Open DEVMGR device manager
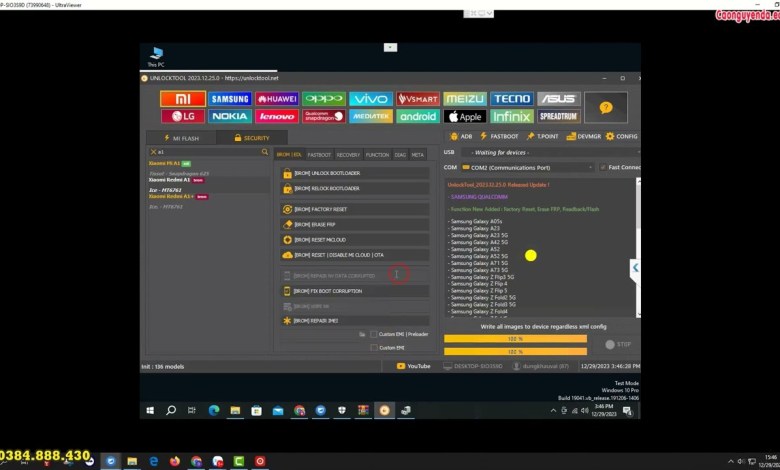This screenshot has width=780, height=470. click(584, 136)
